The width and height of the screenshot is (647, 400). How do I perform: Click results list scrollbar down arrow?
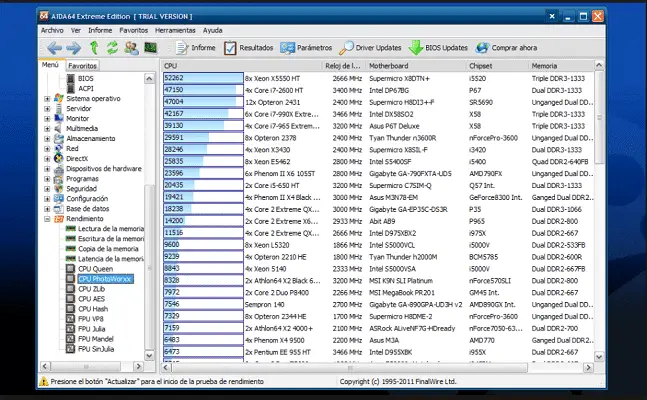599,357
